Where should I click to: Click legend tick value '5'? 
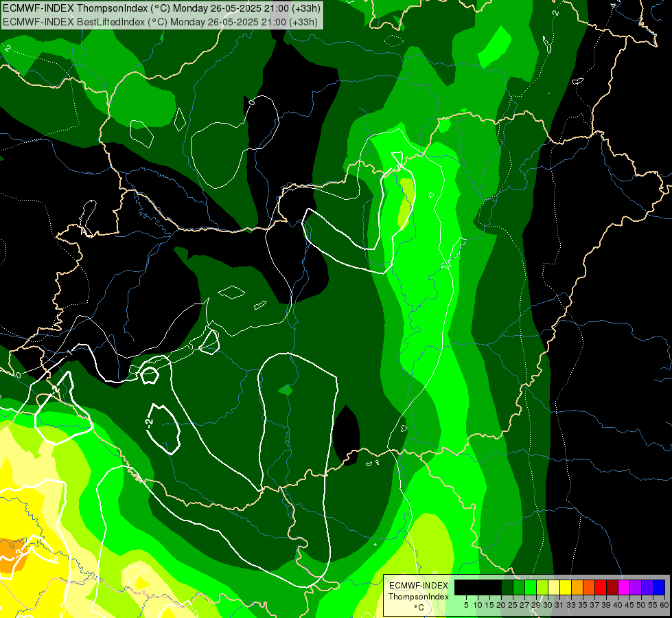466,605
